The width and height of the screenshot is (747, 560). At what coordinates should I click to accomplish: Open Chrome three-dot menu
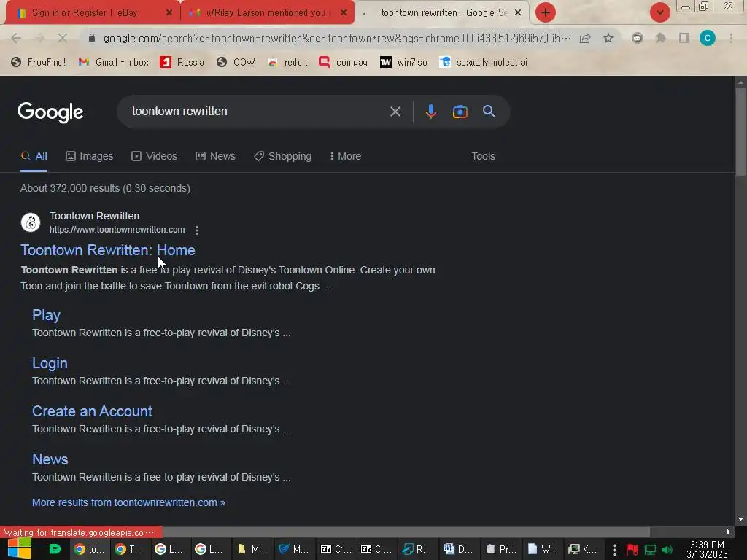[731, 38]
